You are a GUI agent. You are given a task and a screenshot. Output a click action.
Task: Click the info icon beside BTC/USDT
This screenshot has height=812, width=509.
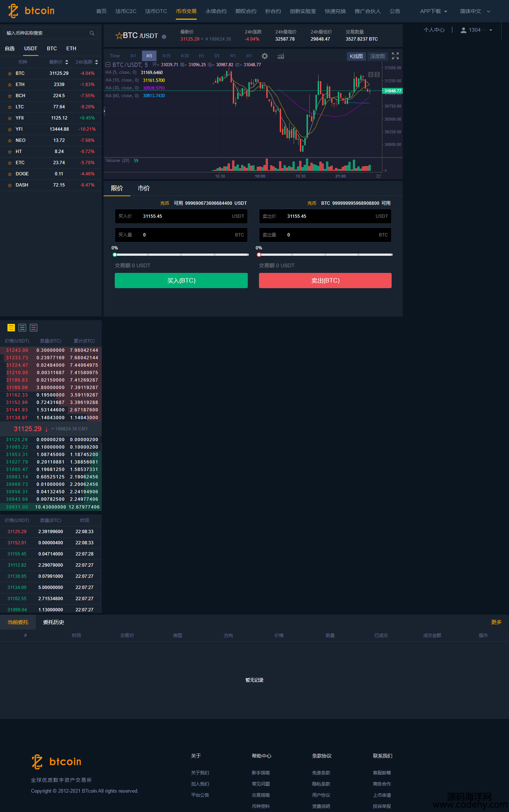tap(164, 36)
